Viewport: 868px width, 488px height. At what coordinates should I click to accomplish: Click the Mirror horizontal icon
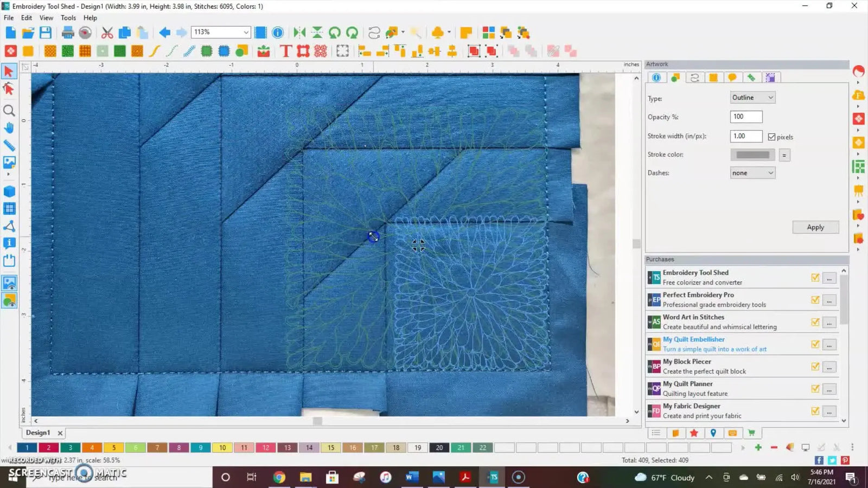point(299,33)
